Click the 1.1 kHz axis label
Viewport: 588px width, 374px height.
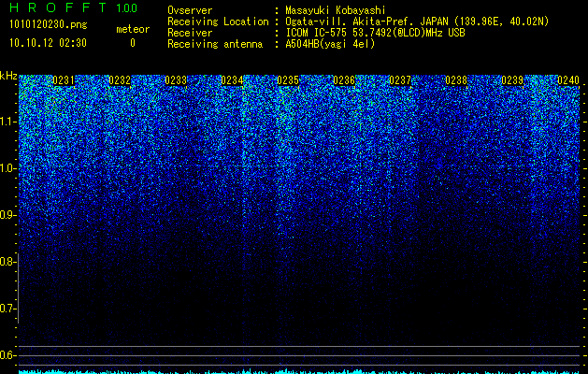pyautogui.click(x=7, y=122)
